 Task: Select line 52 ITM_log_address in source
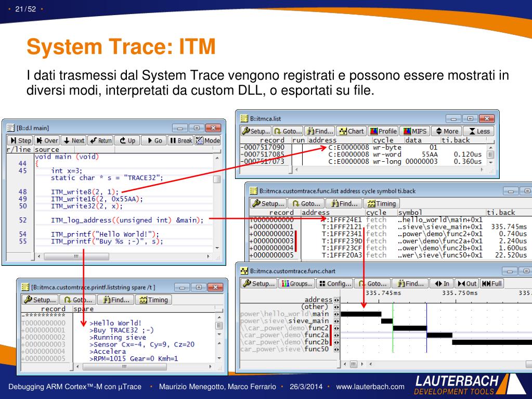pos(127,220)
